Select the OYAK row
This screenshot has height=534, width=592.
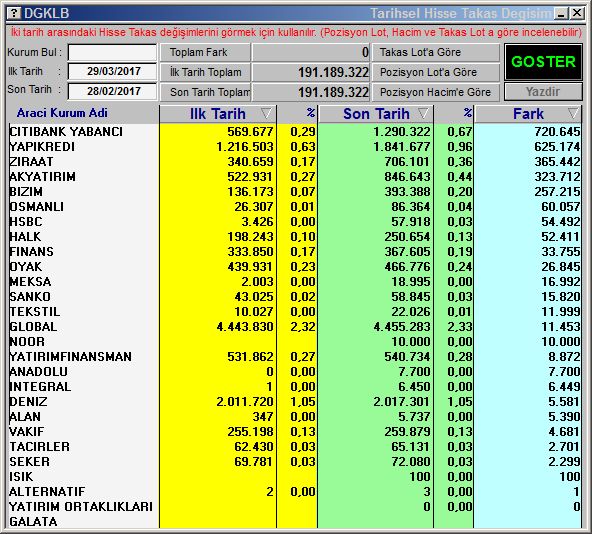pyautogui.click(x=294, y=267)
